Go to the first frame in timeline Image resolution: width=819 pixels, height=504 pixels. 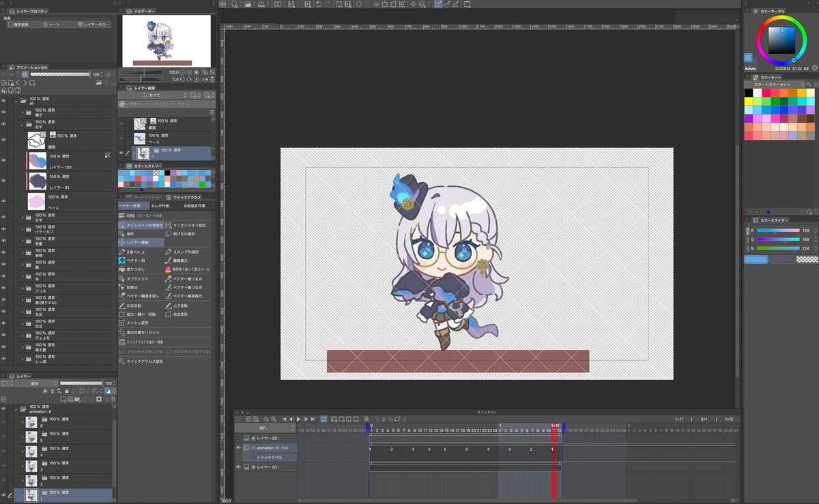pyautogui.click(x=285, y=419)
